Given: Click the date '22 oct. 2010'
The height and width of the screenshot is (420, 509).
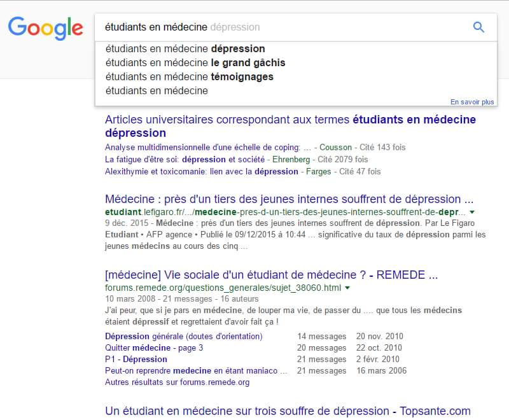Looking at the screenshot, I should point(379,347).
